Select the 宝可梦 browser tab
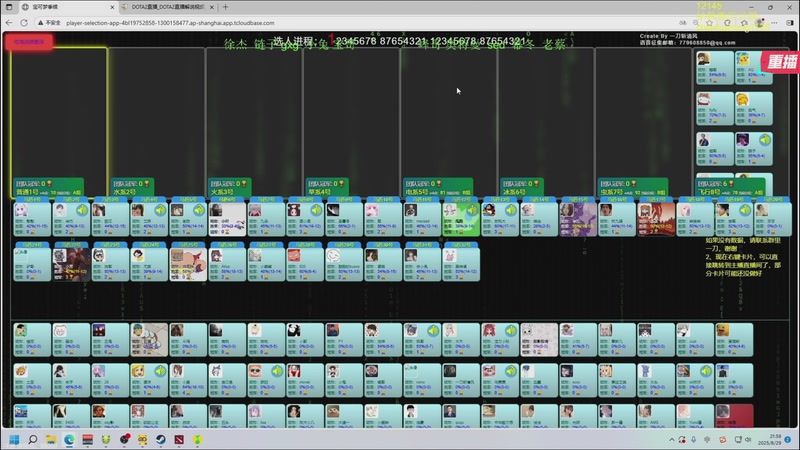 [66, 7]
